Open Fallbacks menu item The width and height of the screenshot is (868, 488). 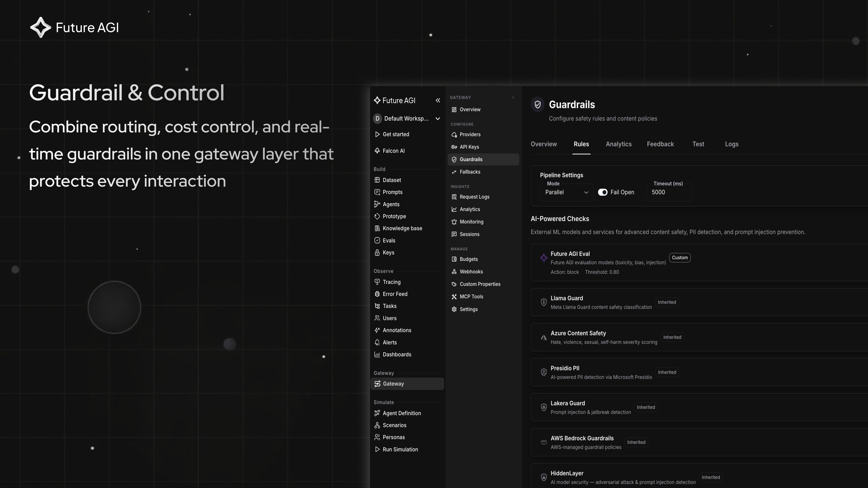483,172
